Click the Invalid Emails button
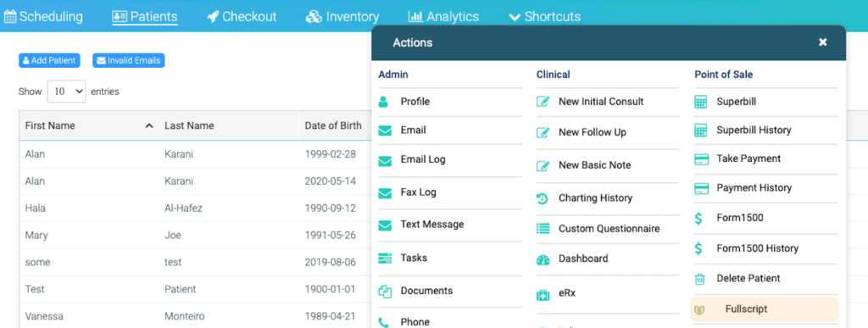This screenshot has width=868, height=328. click(129, 60)
